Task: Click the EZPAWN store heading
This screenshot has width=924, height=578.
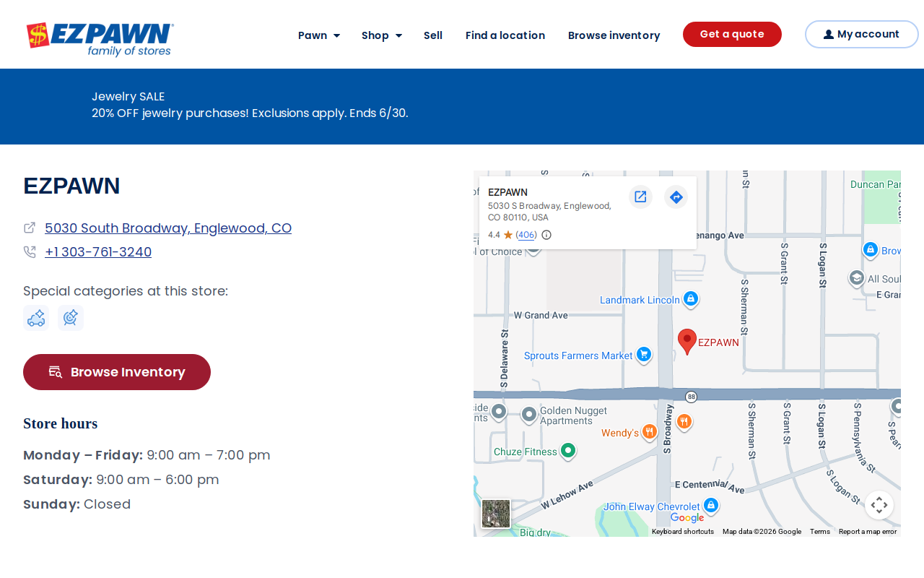Action: coord(71,186)
